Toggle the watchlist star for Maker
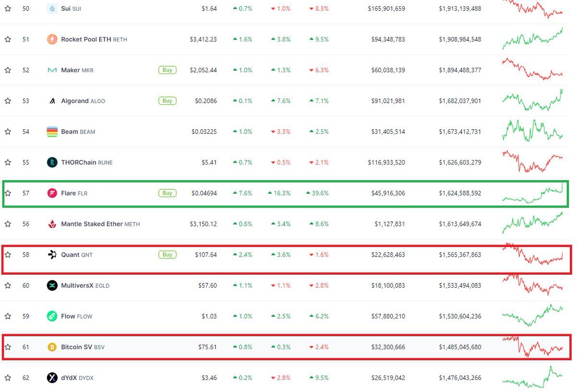 tap(8, 70)
